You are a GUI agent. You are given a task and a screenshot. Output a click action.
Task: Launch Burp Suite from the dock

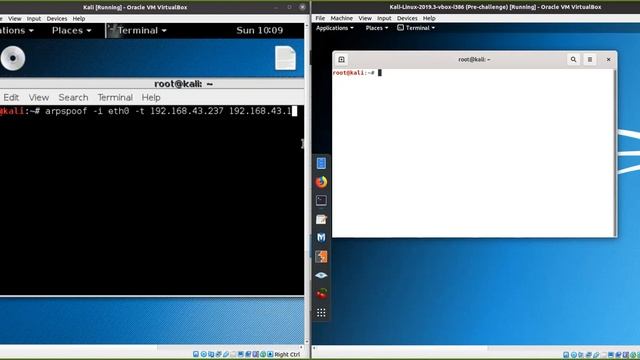click(321, 256)
